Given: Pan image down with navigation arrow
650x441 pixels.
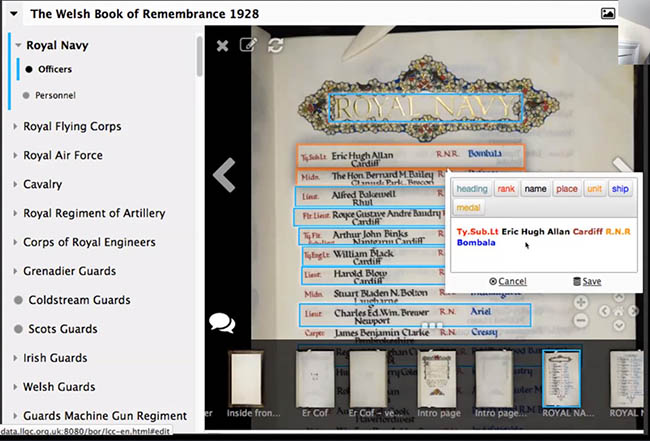Looking at the screenshot, I should click(618, 325).
